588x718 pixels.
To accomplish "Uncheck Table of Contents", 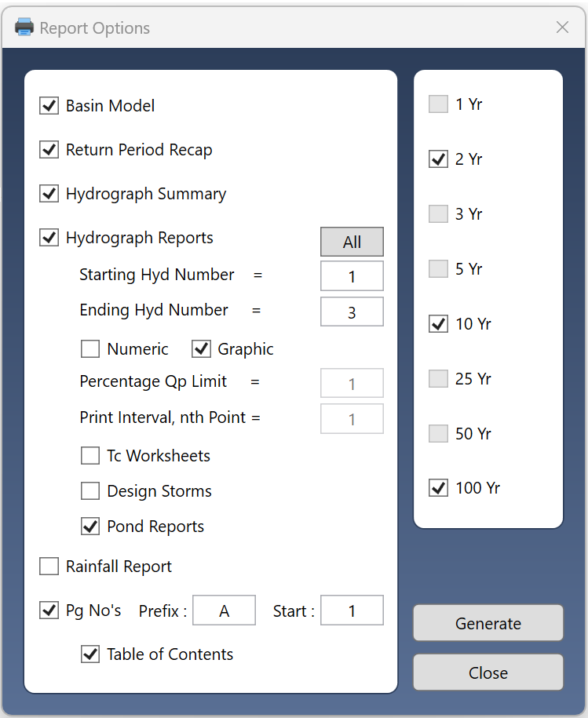I will pos(90,654).
